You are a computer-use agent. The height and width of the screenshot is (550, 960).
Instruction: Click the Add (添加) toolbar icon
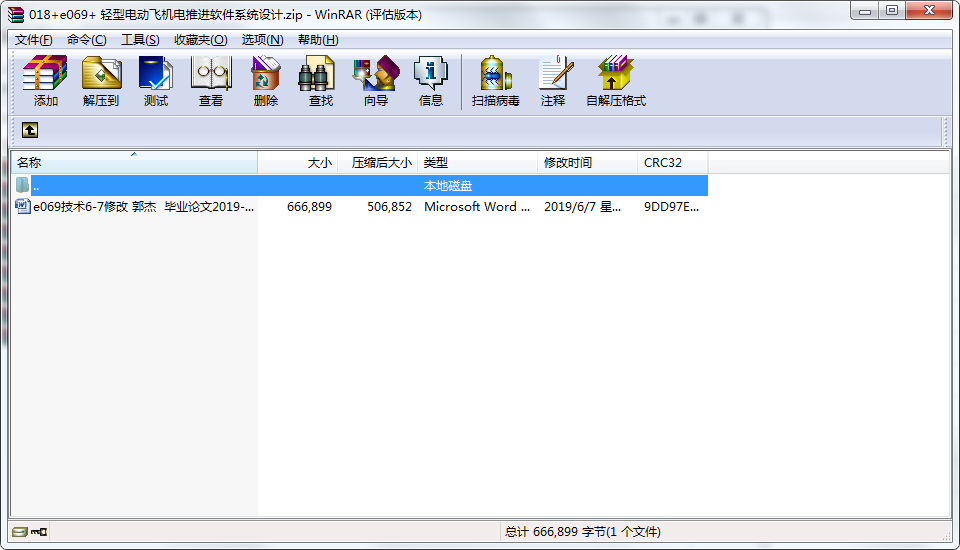[x=45, y=81]
